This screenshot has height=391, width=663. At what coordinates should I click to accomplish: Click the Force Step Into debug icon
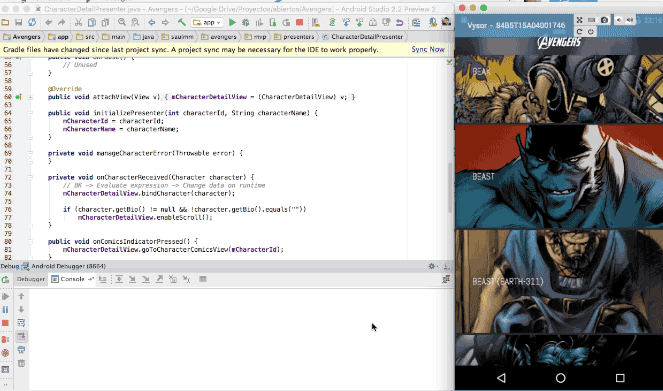coord(146,279)
